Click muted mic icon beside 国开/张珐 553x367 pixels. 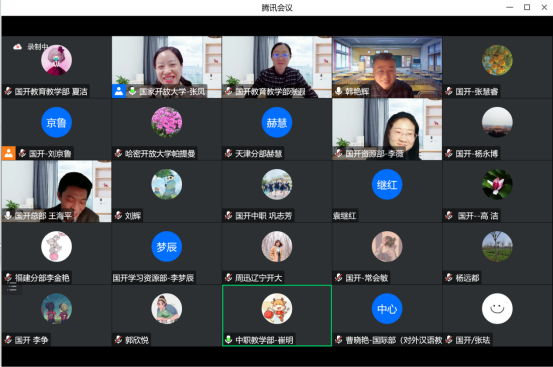point(449,340)
